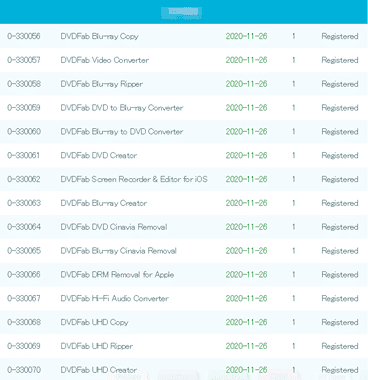This screenshot has height=380, width=368.
Task: Select order number 0-330065
Action: 24,251
